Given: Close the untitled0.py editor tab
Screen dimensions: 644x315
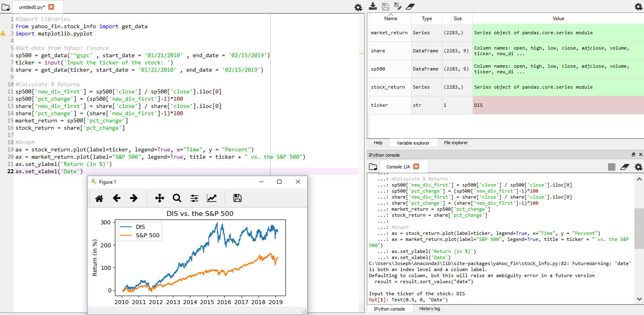Looking at the screenshot, I should click(x=51, y=7).
